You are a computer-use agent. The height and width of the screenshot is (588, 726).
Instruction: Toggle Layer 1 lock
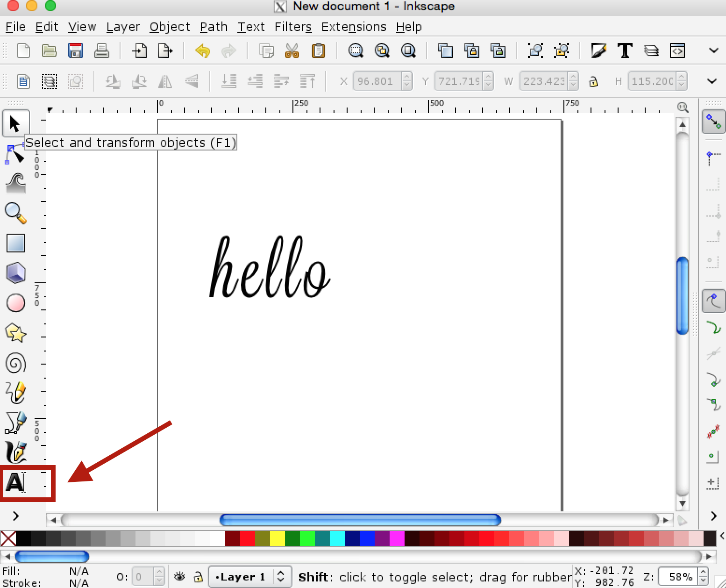198,576
